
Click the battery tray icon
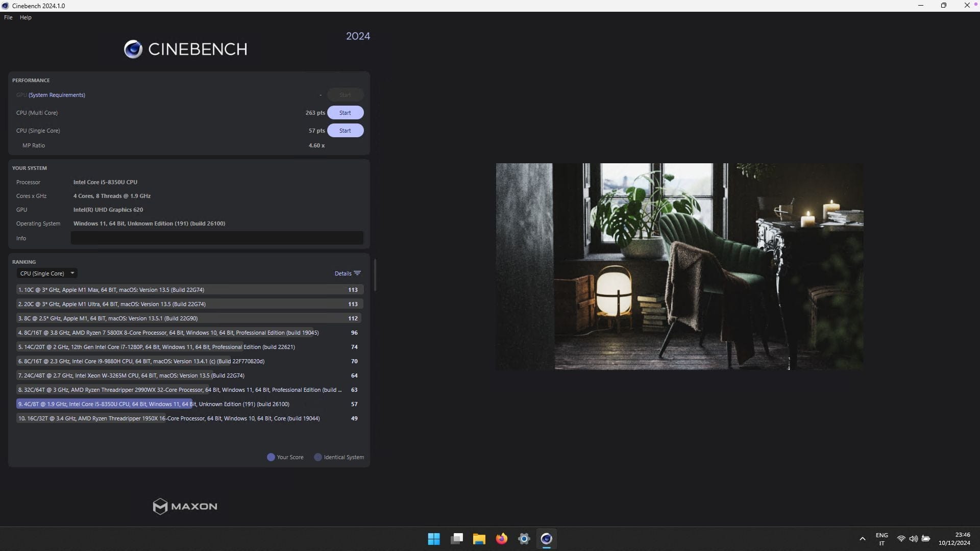pyautogui.click(x=926, y=539)
